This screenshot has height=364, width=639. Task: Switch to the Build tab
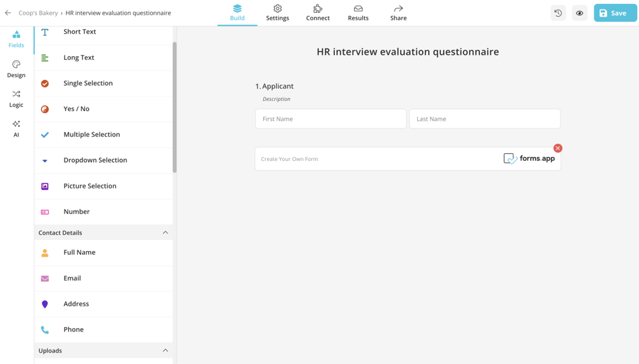click(237, 13)
